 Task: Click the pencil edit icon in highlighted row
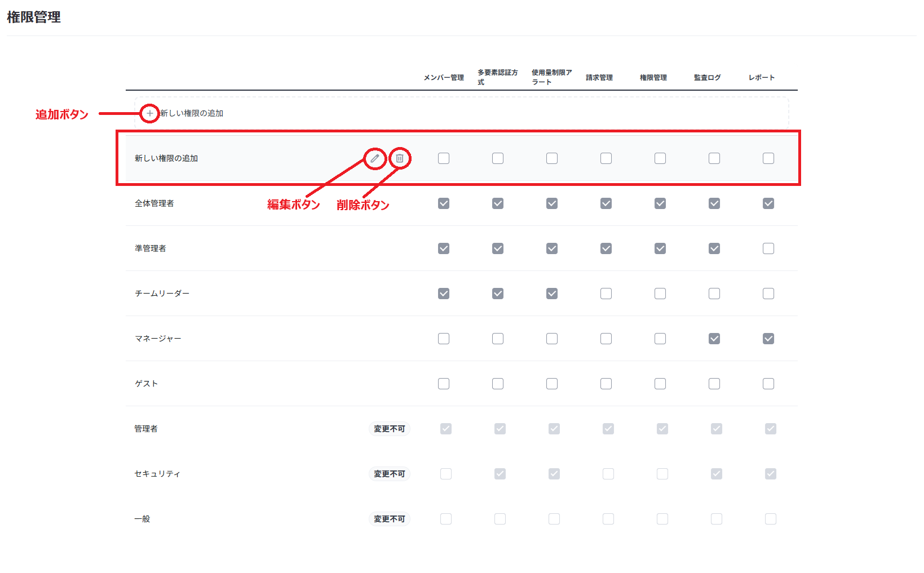click(x=375, y=158)
